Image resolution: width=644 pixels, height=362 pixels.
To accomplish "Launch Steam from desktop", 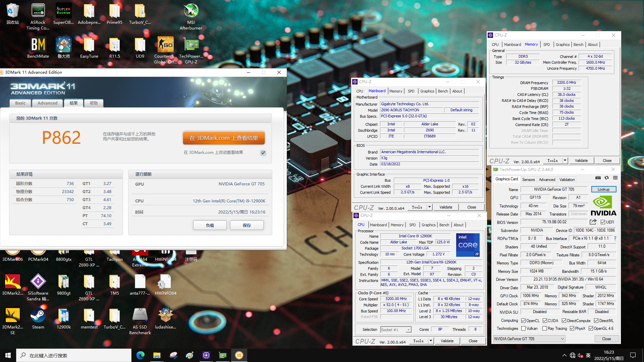I will point(38,318).
